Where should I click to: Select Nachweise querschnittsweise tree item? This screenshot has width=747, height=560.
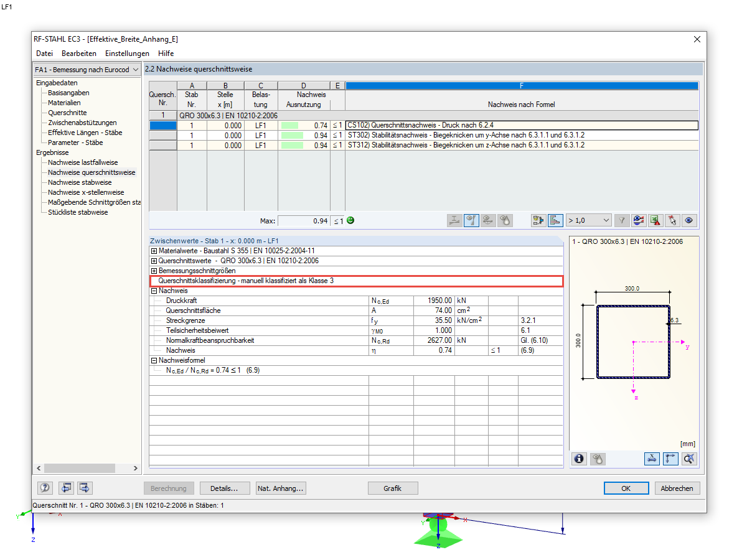pyautogui.click(x=92, y=172)
